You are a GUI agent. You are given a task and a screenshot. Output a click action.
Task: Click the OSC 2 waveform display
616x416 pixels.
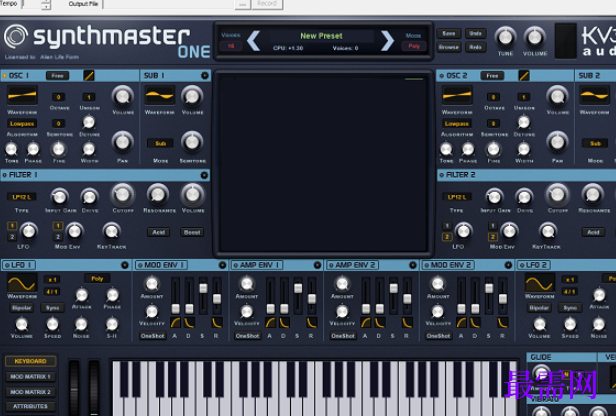457,95
